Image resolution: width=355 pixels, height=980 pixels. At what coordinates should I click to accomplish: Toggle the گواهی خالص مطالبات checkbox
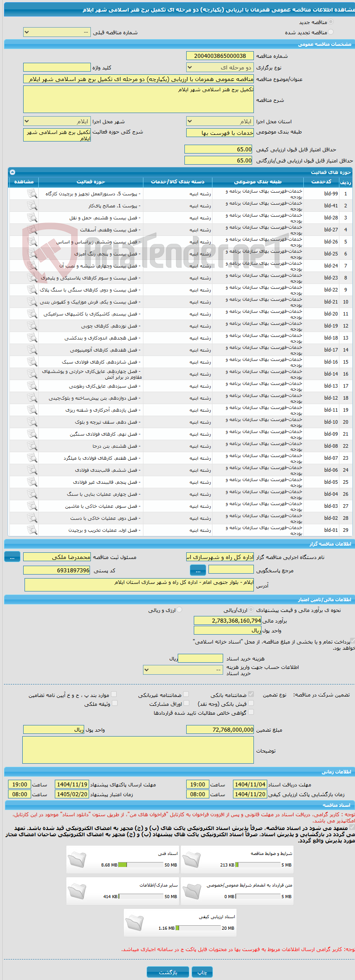click(251, 712)
